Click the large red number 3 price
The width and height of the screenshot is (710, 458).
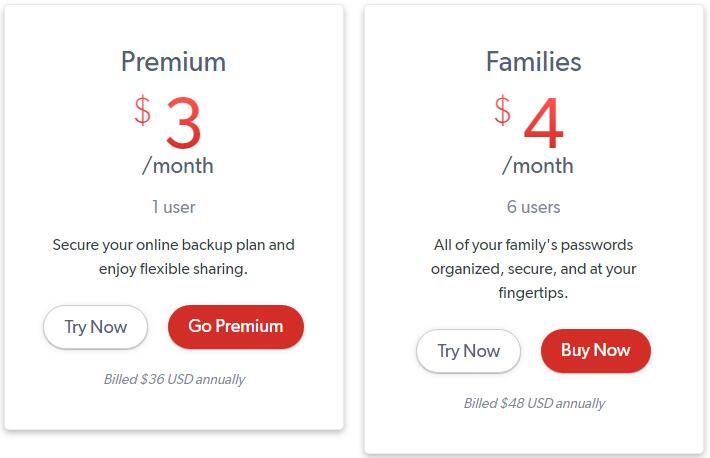tap(183, 123)
